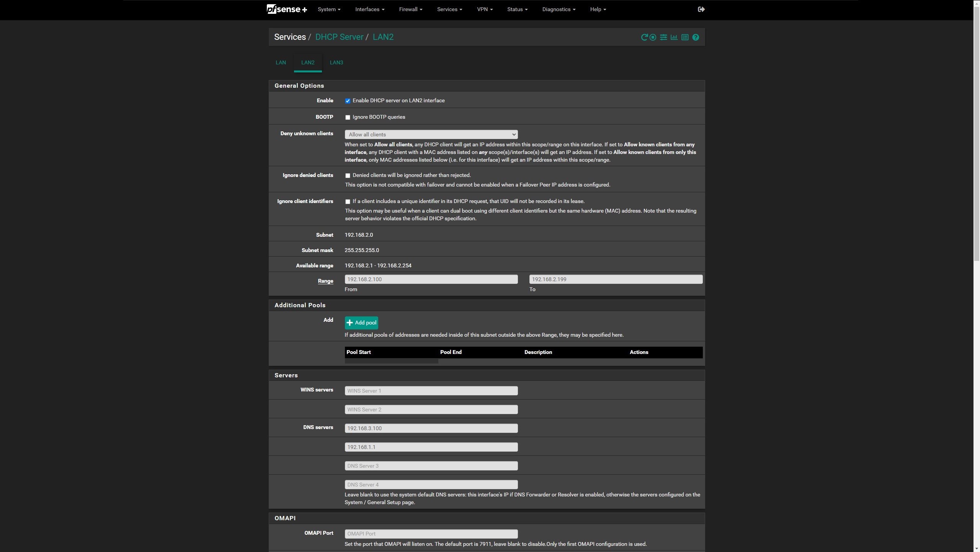The width and height of the screenshot is (980, 552).
Task: Check Ignore BOOTP queries
Action: click(348, 117)
